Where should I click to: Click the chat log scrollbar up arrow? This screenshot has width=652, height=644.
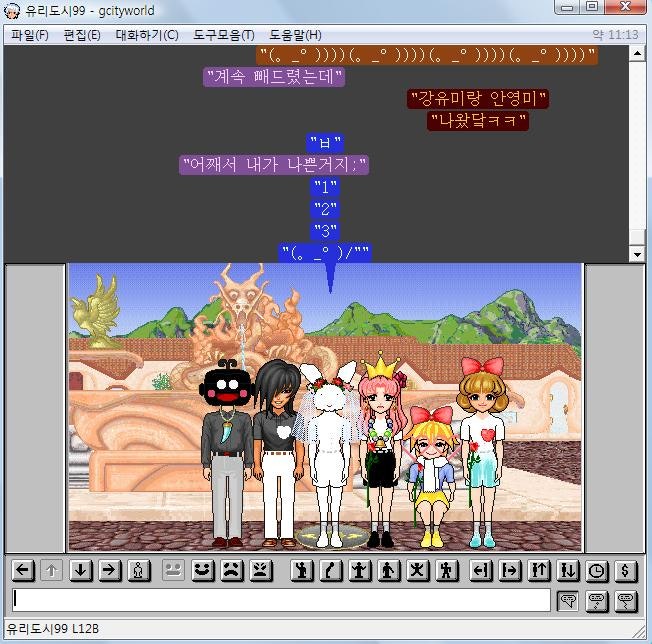pyautogui.click(x=637, y=54)
